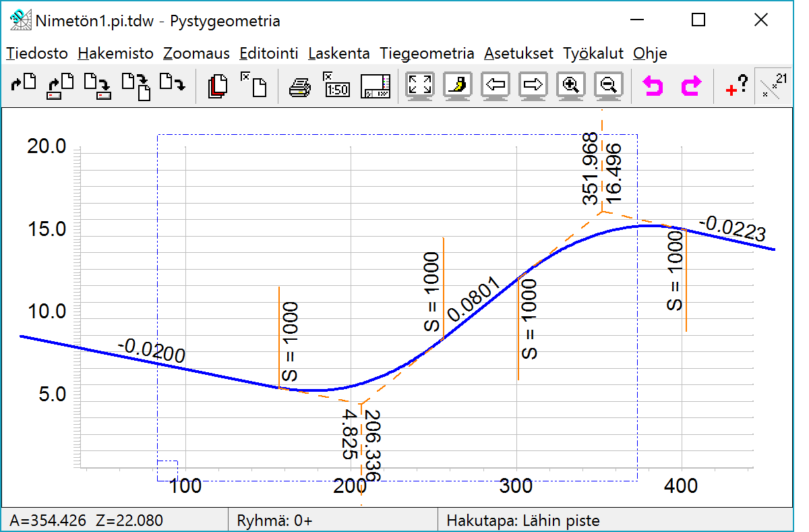Expand the Asetukset menu
Image resolution: width=809 pixels, height=532 pixels.
click(518, 54)
